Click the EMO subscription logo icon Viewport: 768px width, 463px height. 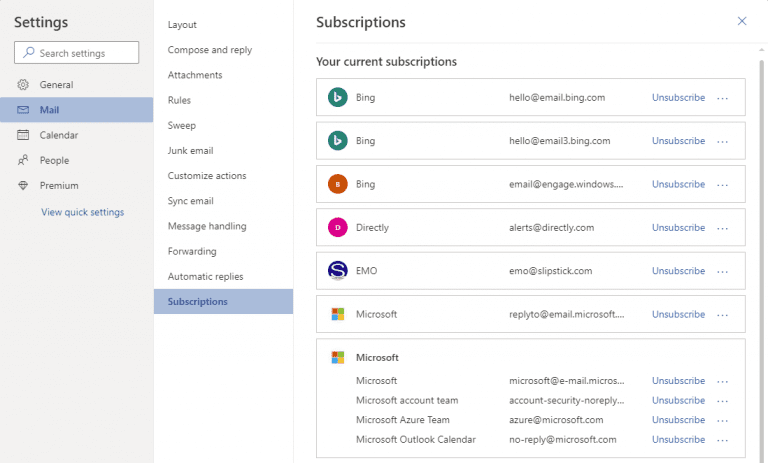coord(338,271)
